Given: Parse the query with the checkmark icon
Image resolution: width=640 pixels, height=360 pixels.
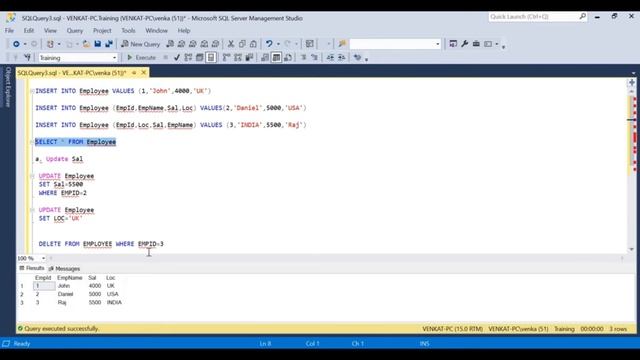Looking at the screenshot, I should (x=177, y=58).
